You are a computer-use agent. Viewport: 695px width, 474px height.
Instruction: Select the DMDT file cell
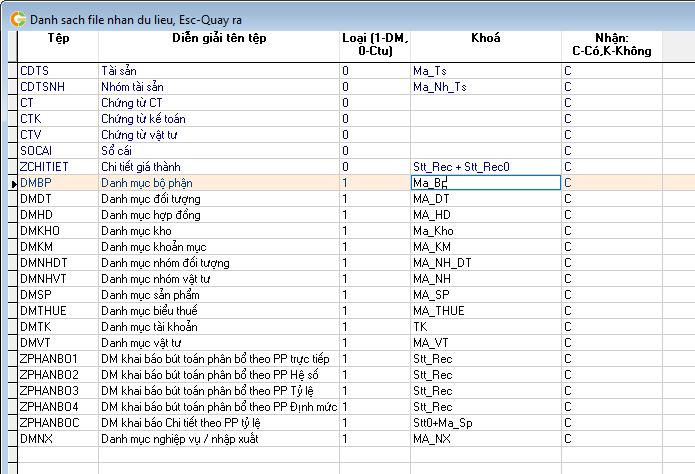(x=58, y=199)
